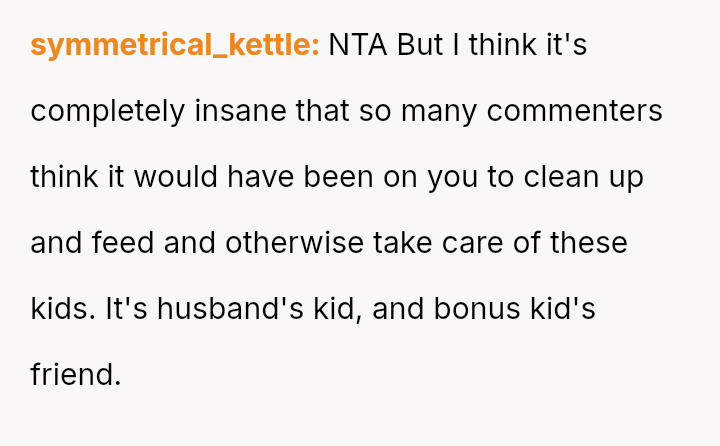Click the word "think" starting the third line
Viewport: 720px width, 446px height.
click(x=62, y=177)
